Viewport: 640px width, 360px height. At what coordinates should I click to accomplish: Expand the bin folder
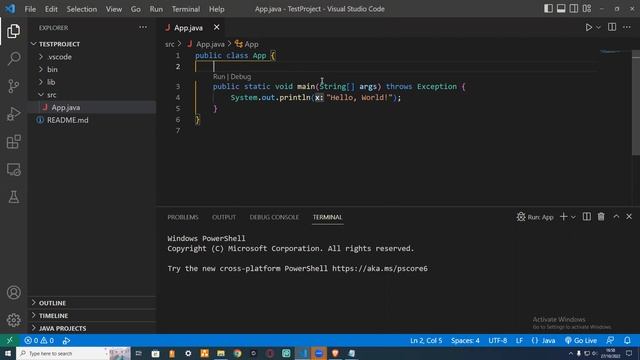pyautogui.click(x=92, y=69)
